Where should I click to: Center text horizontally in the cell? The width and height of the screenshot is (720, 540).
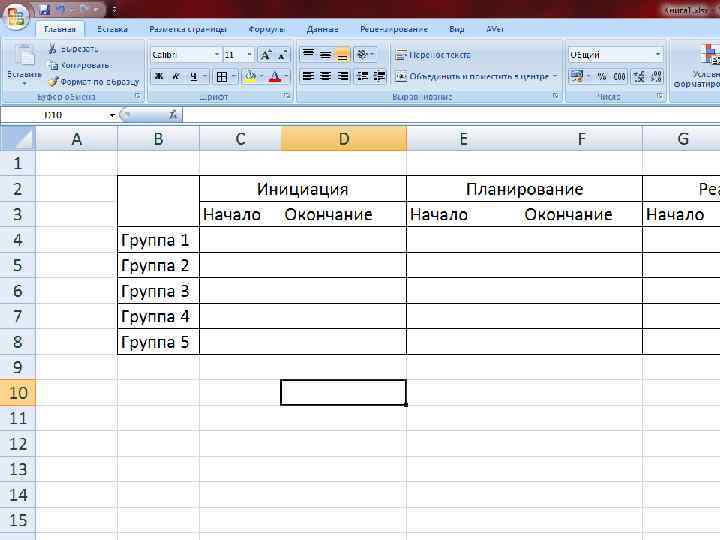tap(326, 76)
